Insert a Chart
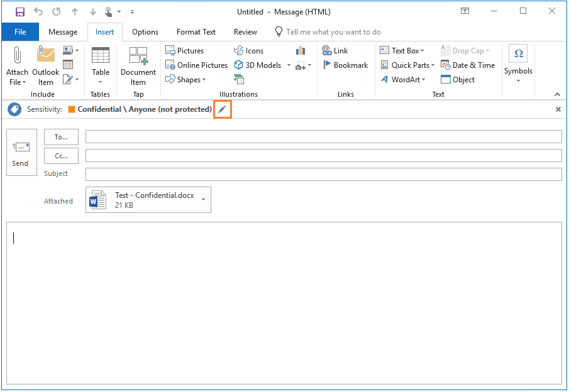The width and height of the screenshot is (569, 392). click(301, 50)
